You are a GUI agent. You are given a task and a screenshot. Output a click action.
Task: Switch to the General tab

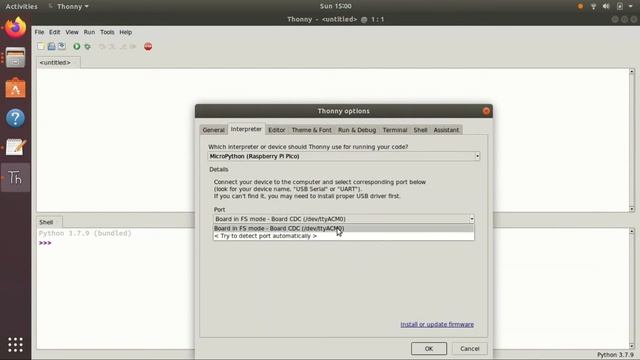213,130
